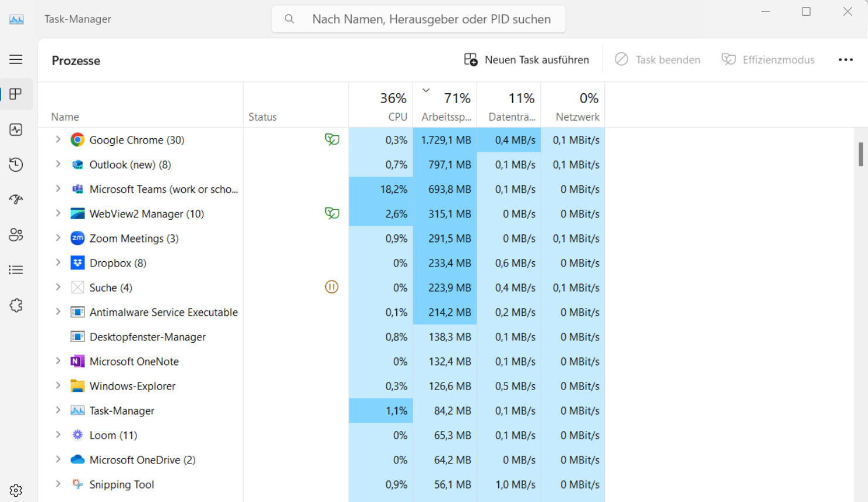Viewport: 868px width, 502px height.
Task: Open the three-dots more options menu
Action: [846, 60]
